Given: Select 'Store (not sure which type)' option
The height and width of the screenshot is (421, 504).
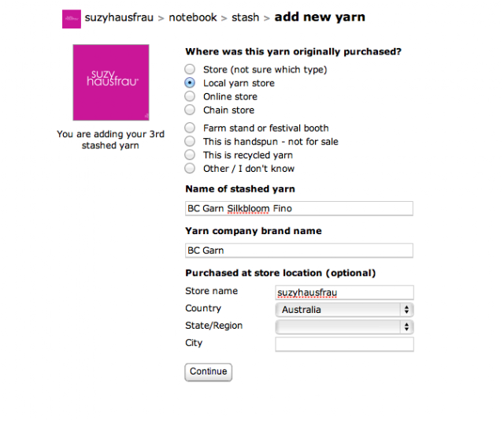Looking at the screenshot, I should click(190, 69).
